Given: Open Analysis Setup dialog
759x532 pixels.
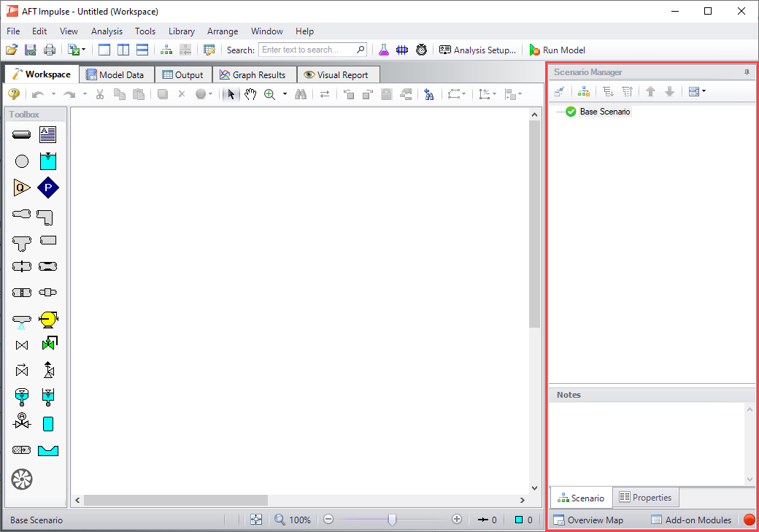Looking at the screenshot, I should 477,50.
